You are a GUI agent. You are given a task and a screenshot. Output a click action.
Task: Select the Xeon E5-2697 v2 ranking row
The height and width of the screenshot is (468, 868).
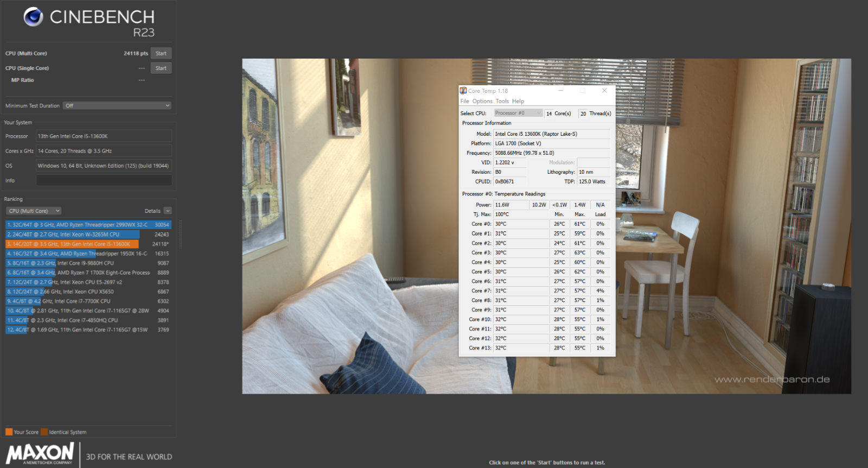(x=88, y=282)
